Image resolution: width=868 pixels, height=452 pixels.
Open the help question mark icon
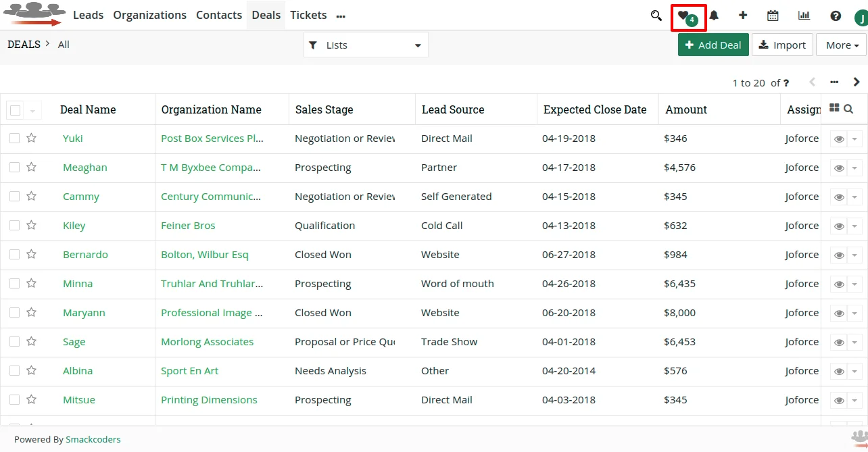point(836,16)
